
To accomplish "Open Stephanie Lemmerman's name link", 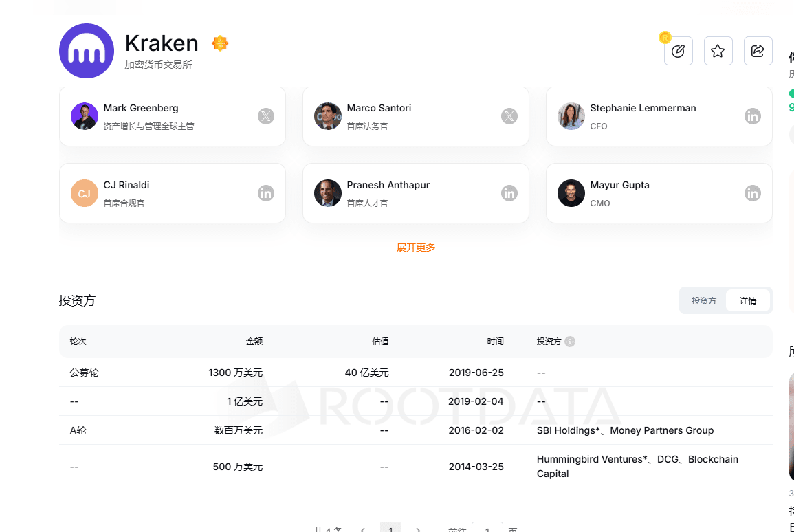I will [x=643, y=109].
